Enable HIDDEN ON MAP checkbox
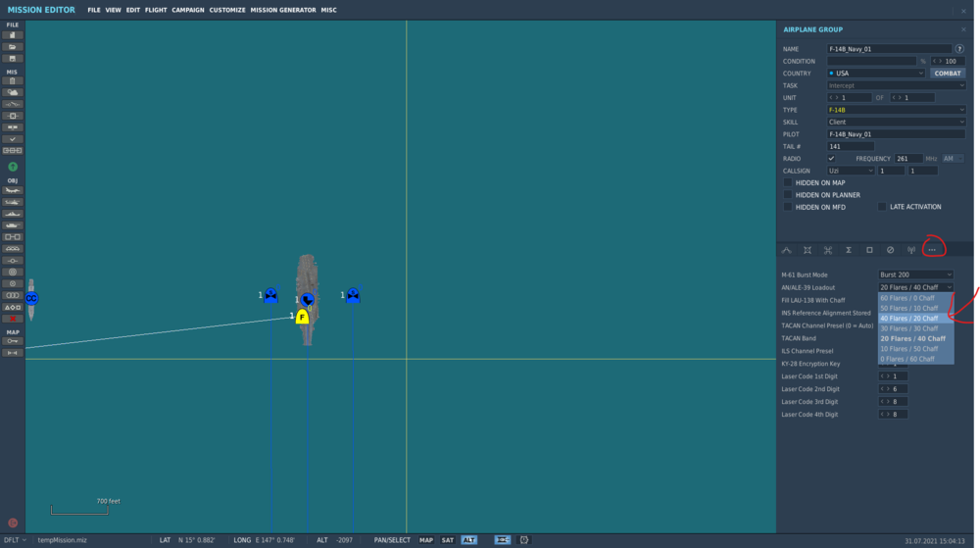980x548 pixels. pos(788,183)
